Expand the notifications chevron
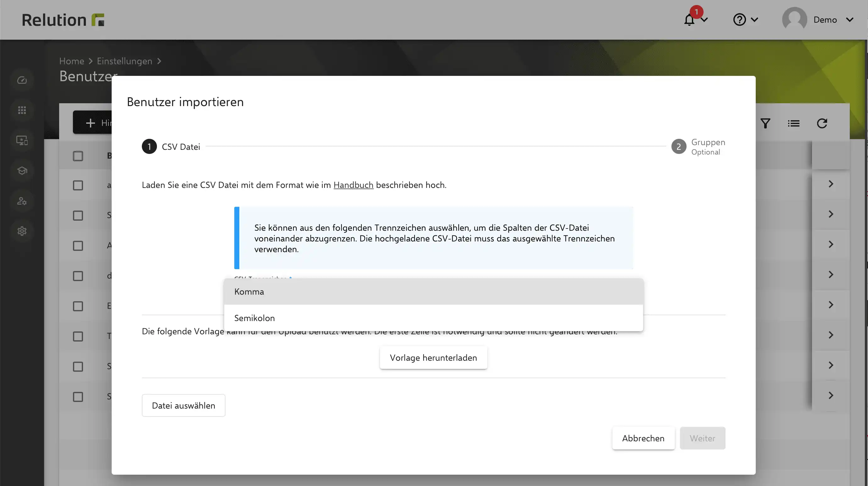The height and width of the screenshot is (486, 868). 704,20
